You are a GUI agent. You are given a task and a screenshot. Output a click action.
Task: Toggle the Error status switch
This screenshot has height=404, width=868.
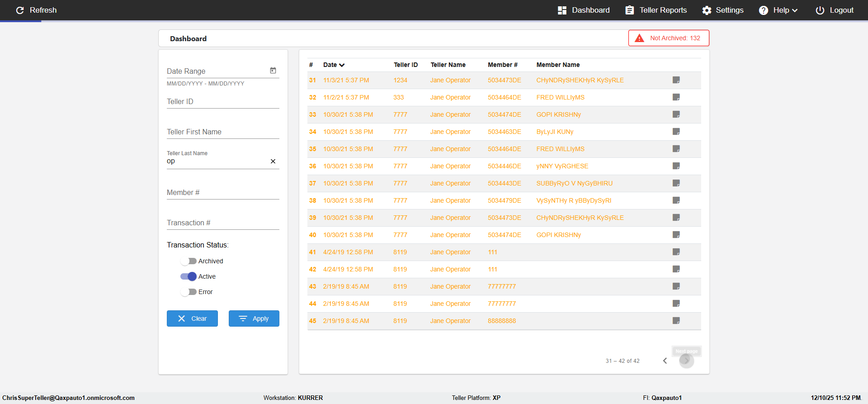tap(189, 292)
